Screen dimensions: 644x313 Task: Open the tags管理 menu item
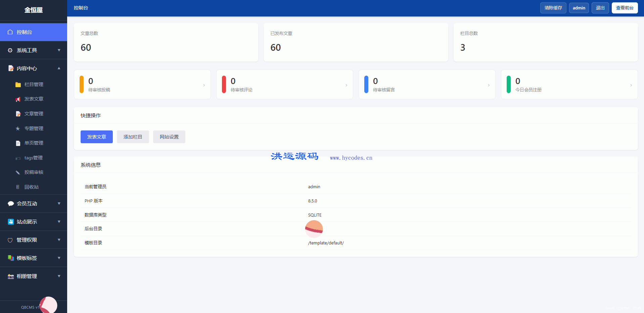pos(34,158)
